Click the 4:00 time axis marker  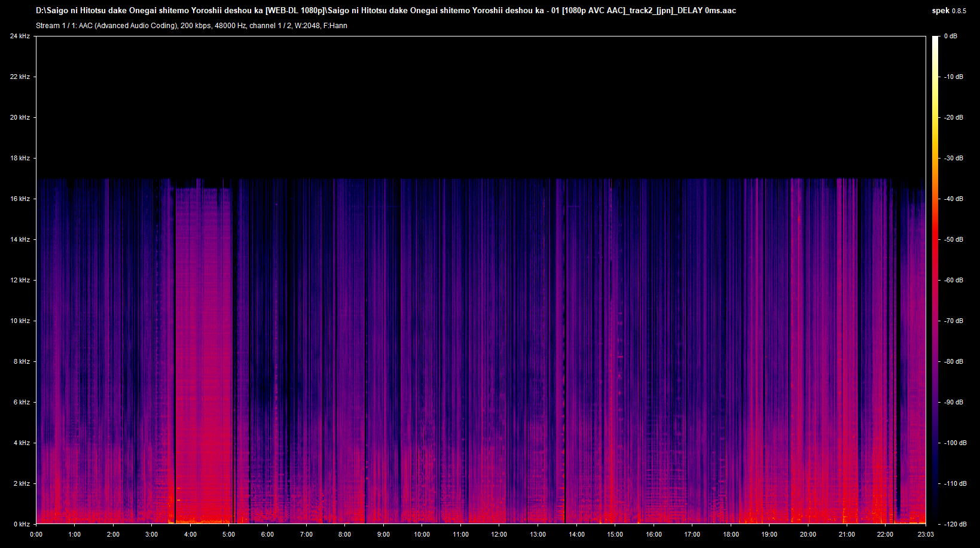[190, 535]
